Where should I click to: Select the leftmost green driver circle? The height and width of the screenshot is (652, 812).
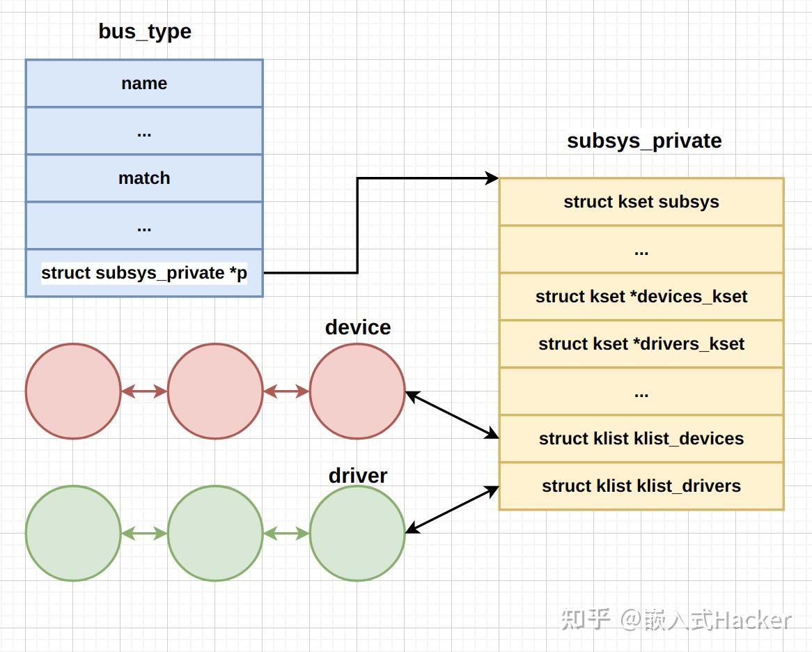click(73, 534)
